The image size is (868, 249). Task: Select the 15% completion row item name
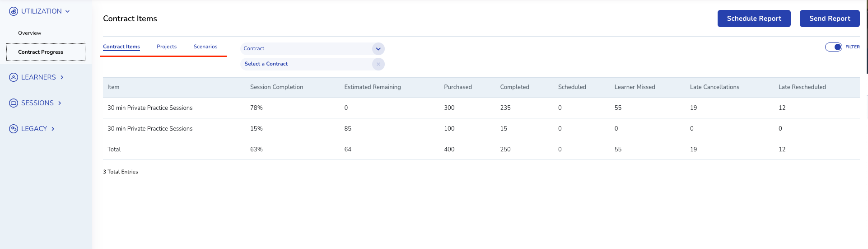pyautogui.click(x=150, y=129)
